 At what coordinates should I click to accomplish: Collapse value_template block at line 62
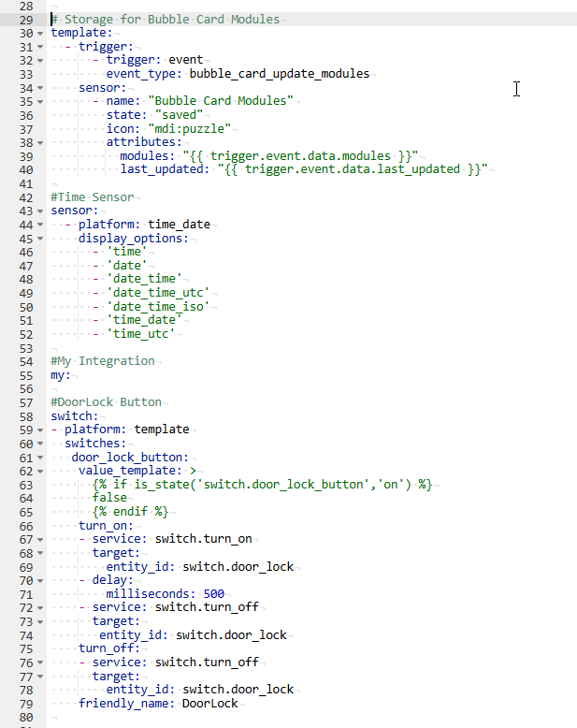click(40, 472)
